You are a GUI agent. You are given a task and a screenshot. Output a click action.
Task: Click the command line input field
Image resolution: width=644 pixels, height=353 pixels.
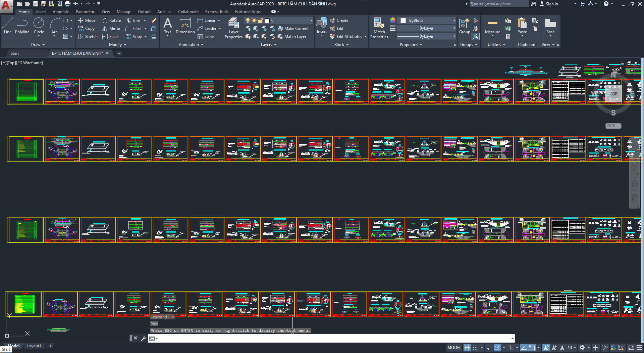[x=332, y=338]
